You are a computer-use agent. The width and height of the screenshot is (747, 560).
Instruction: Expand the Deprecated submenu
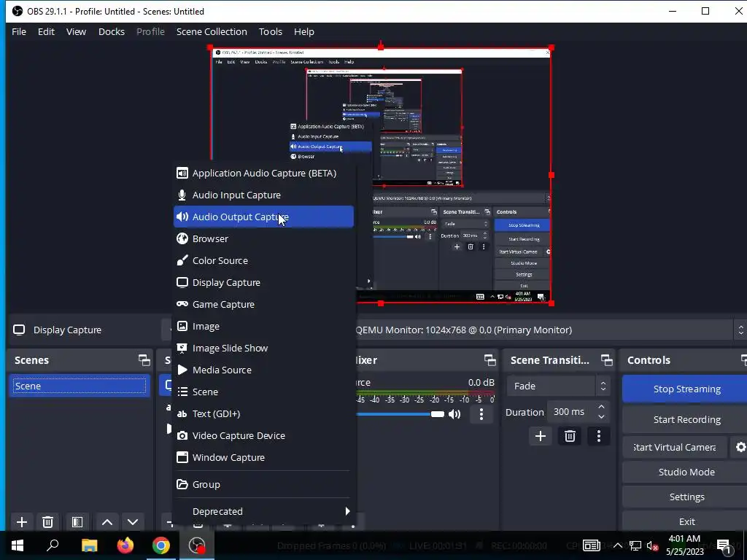[x=263, y=511]
